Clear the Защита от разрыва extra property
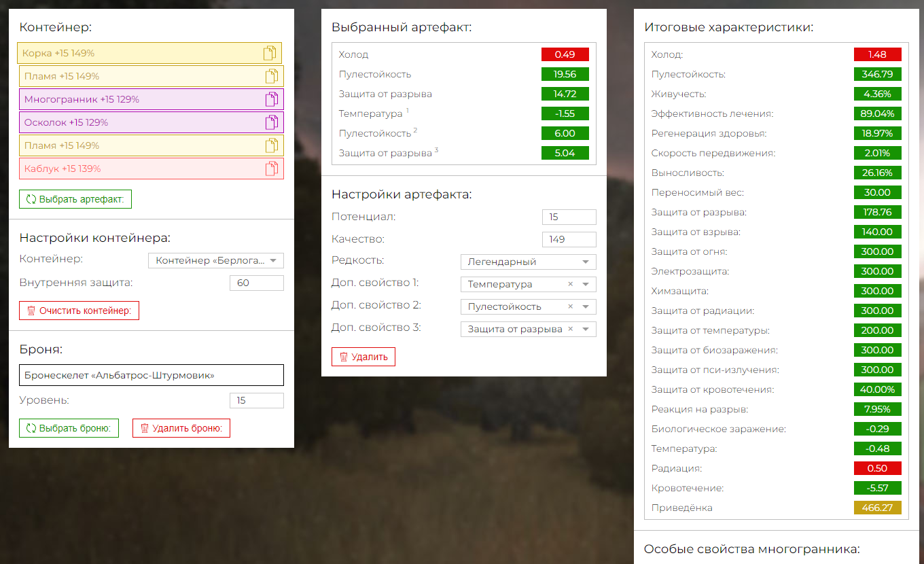Screen dimensions: 924x564 tap(571, 329)
